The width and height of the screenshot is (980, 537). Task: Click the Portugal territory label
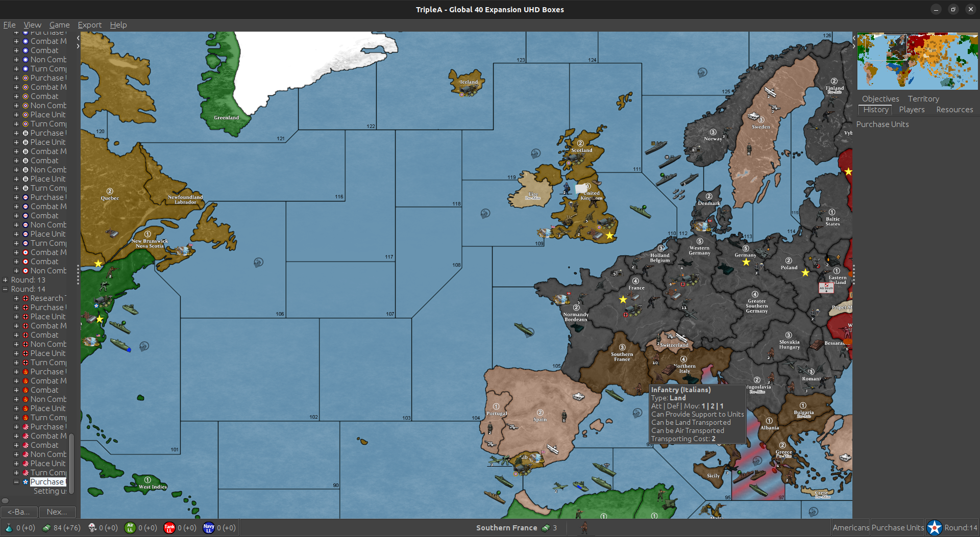497,414
